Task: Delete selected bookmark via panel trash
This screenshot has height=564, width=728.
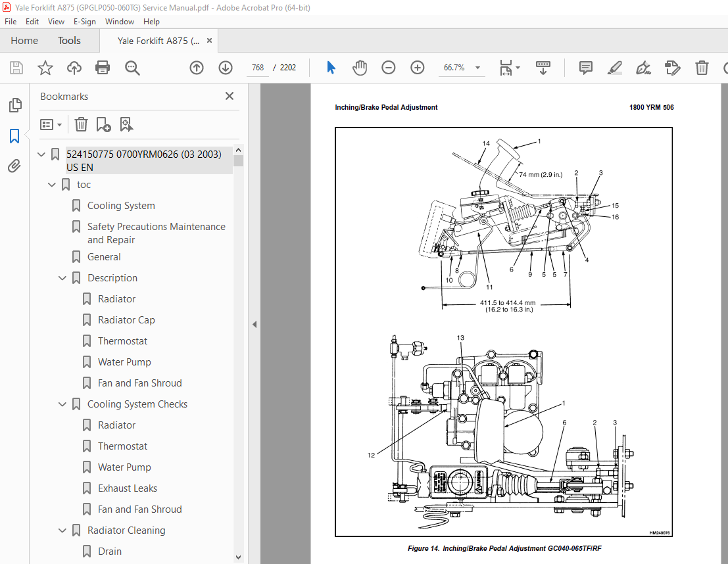Action: pyautogui.click(x=82, y=124)
